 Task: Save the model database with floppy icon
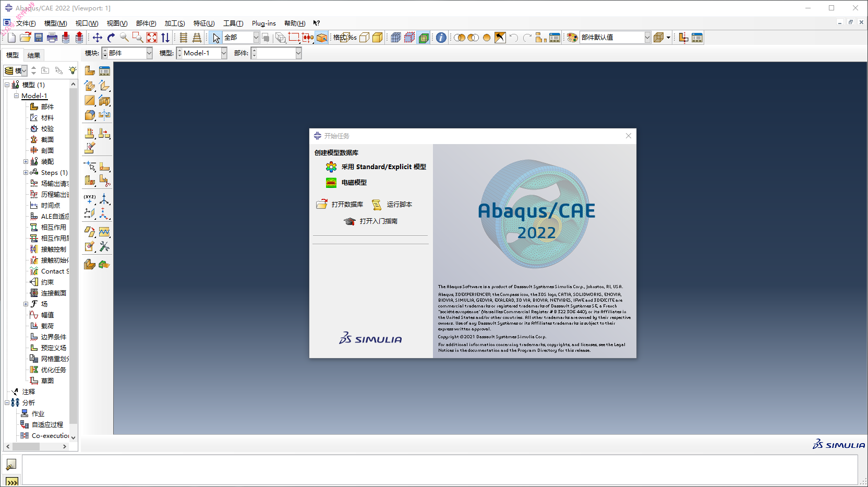pos(39,38)
